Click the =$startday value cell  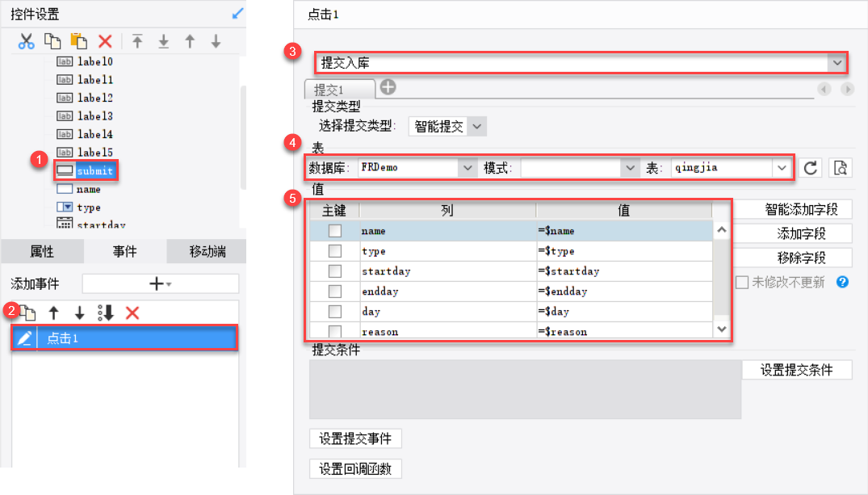tap(624, 271)
